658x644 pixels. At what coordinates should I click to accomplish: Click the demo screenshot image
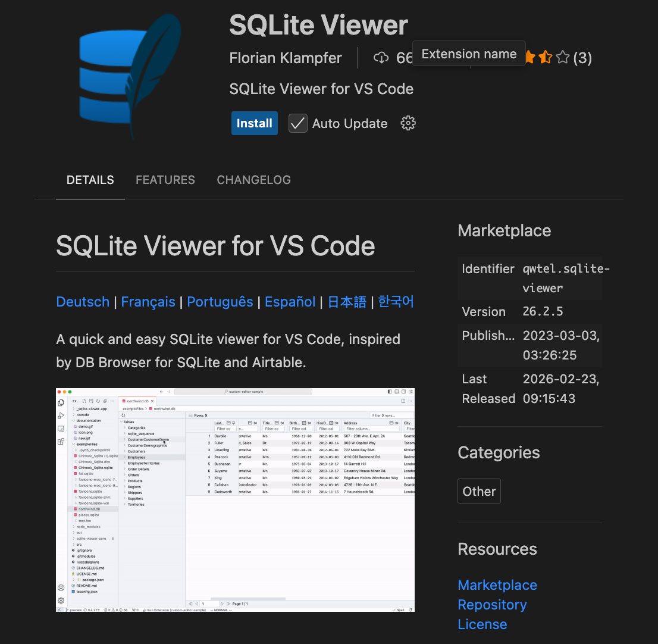235,499
